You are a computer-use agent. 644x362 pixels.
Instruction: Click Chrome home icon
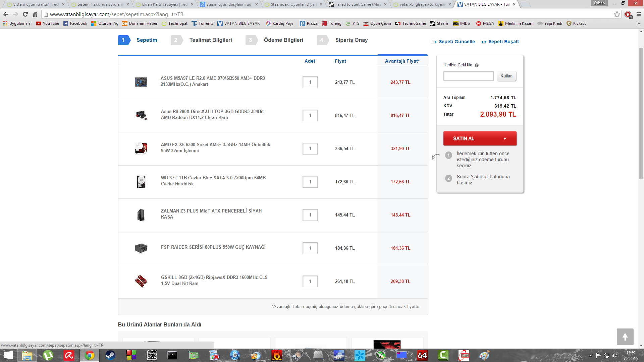35,14
